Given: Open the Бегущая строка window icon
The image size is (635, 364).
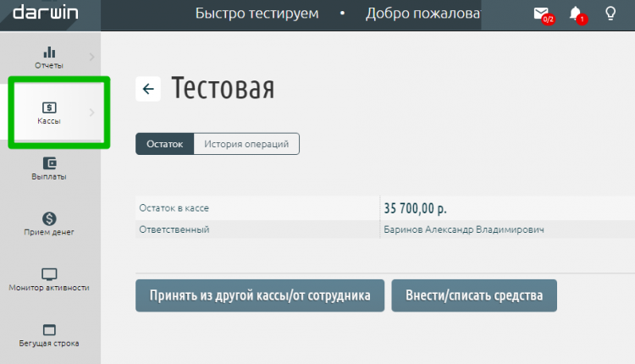Looking at the screenshot, I should 49,330.
